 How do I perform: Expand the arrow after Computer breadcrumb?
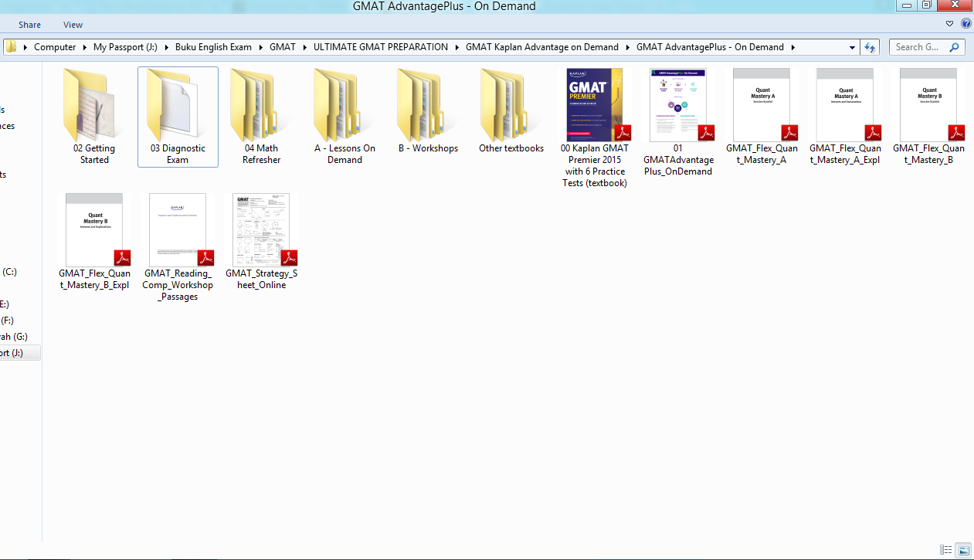(85, 47)
